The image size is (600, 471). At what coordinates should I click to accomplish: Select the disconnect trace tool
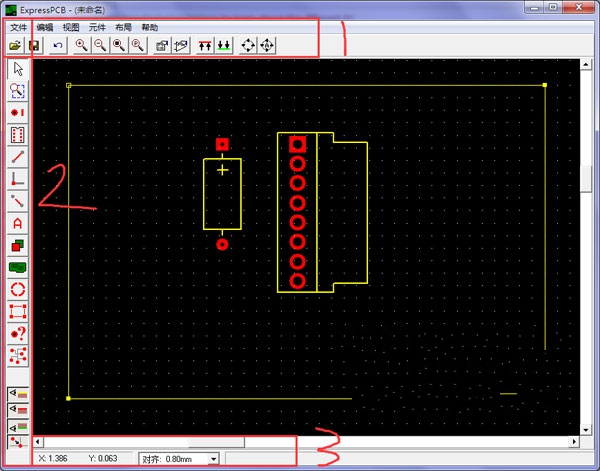(18, 201)
